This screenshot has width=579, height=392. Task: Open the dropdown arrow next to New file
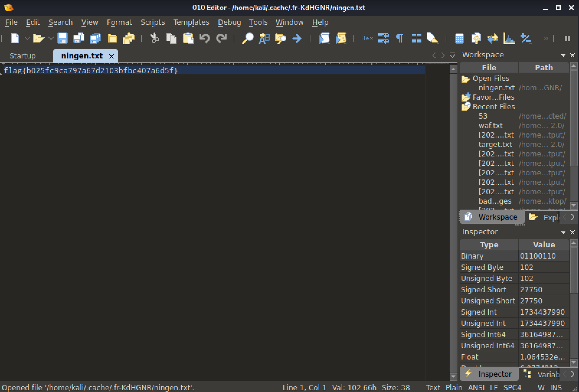(x=27, y=38)
